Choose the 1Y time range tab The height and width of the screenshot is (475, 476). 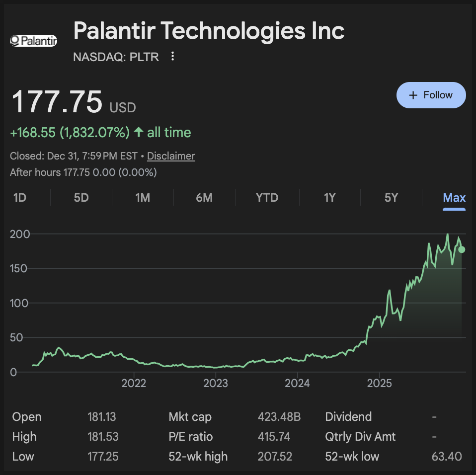(329, 198)
